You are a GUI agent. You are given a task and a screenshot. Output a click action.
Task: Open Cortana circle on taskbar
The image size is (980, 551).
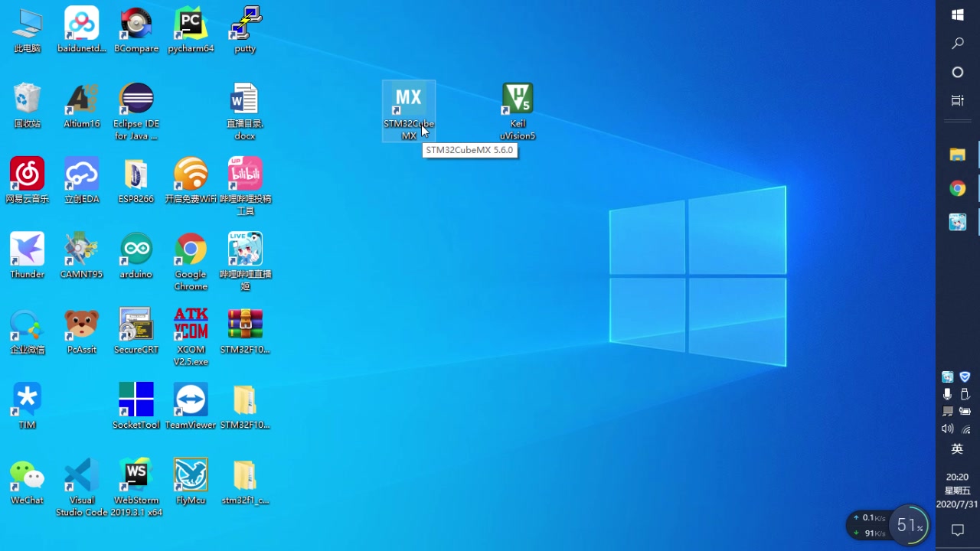(x=958, y=72)
